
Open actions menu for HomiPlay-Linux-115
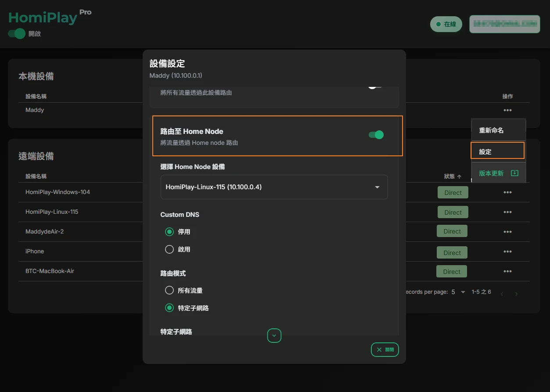pyautogui.click(x=508, y=212)
